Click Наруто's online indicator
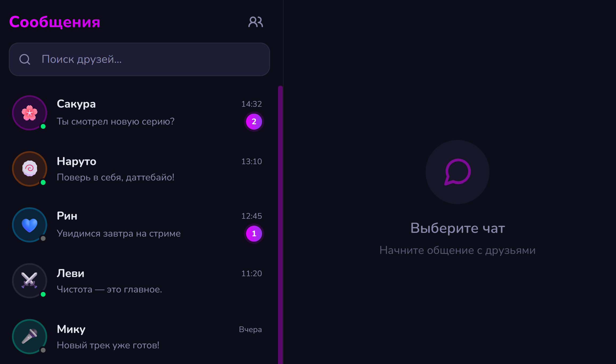The height and width of the screenshot is (364, 616). 43,183
